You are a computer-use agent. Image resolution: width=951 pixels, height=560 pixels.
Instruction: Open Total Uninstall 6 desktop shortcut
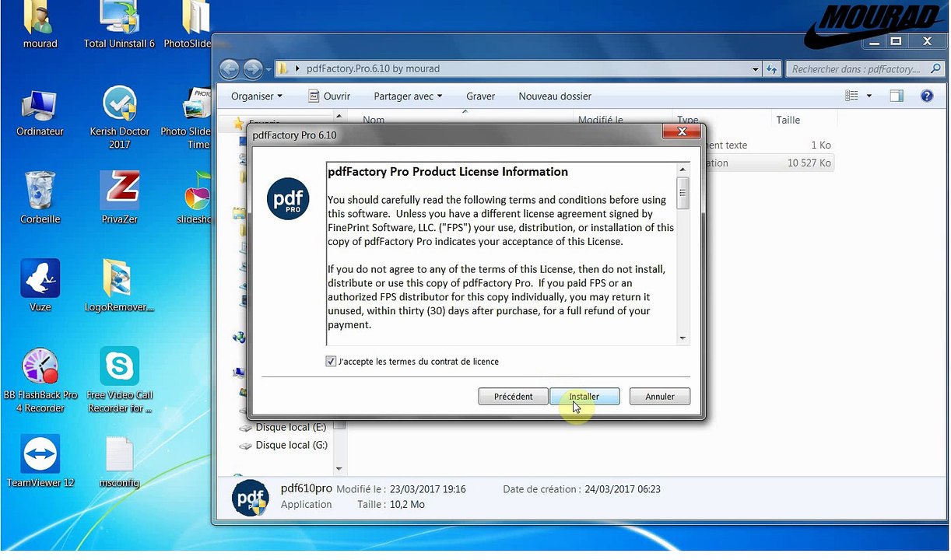119,26
